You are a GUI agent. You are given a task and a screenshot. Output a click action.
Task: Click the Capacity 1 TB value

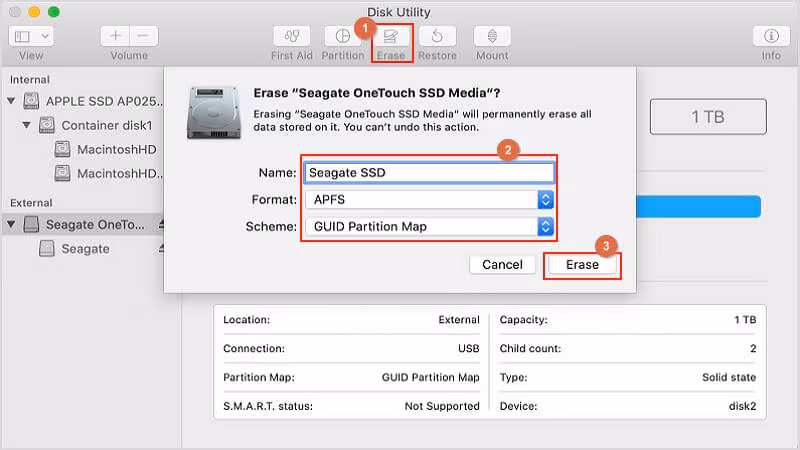[745, 320]
